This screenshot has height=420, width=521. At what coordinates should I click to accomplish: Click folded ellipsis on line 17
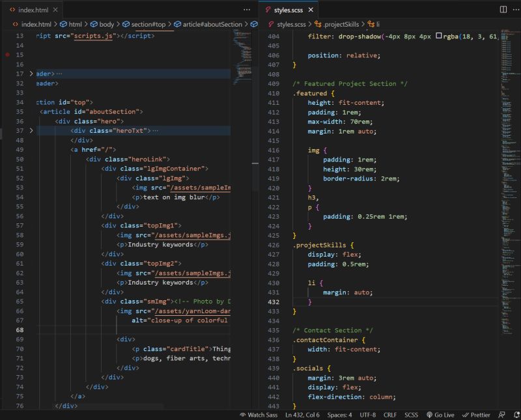(59, 74)
